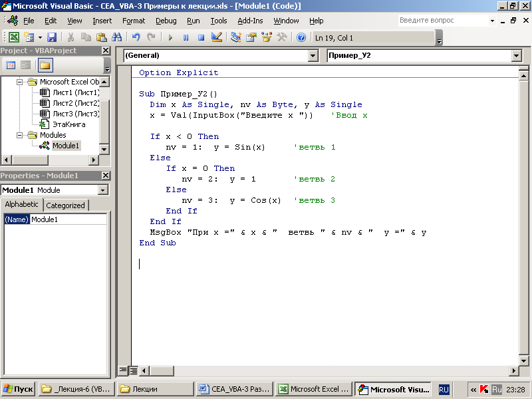This screenshot has height=399, width=532.
Task: Switch to CEA_VBA-3 Word document in taskbar
Action: (x=235, y=389)
